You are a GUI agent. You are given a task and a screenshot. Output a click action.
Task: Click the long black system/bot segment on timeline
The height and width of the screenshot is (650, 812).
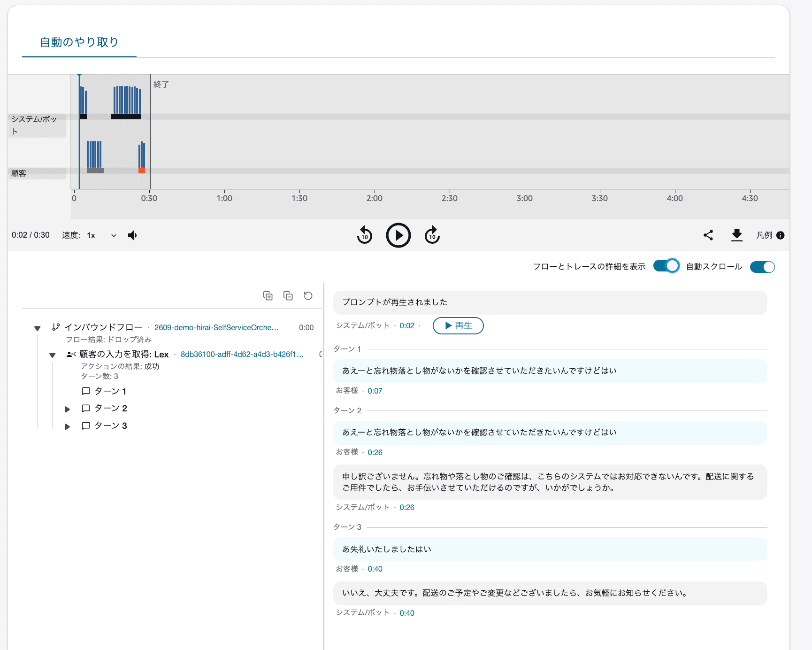pos(126,116)
